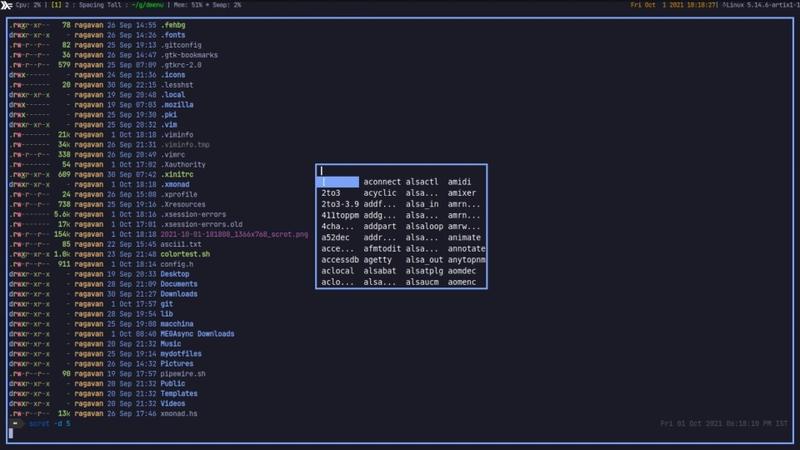Click the .gitconfig file name

pos(181,45)
